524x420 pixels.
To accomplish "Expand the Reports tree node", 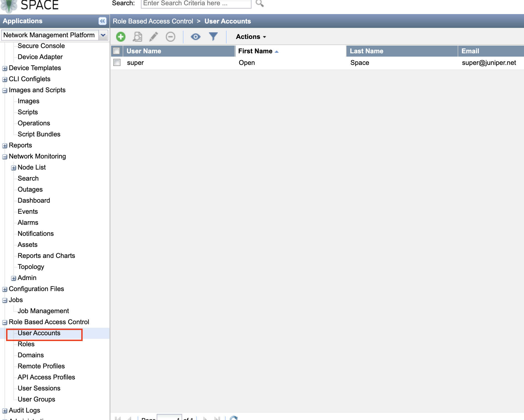I will [x=5, y=146].
